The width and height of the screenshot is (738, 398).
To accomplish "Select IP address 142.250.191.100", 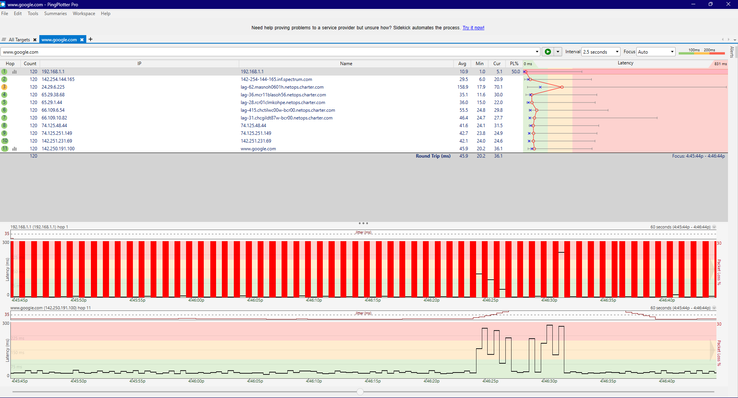I will [58, 149].
